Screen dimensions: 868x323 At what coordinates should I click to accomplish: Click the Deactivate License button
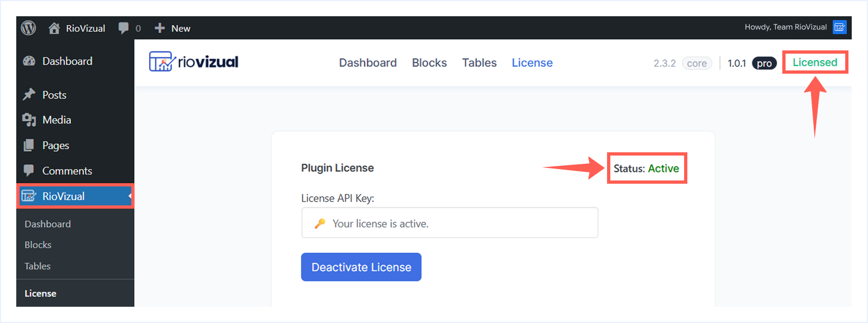click(361, 267)
